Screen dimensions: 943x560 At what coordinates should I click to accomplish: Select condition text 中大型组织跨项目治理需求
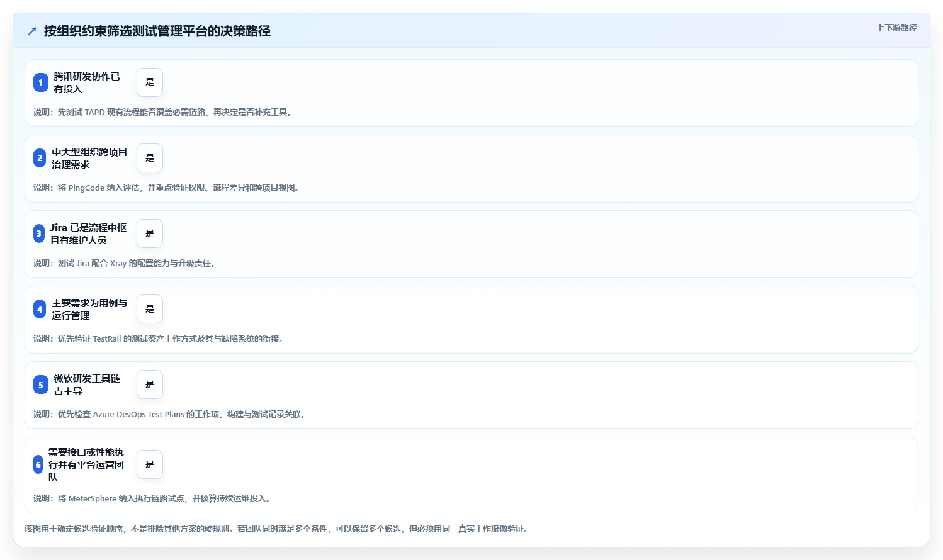[89, 158]
